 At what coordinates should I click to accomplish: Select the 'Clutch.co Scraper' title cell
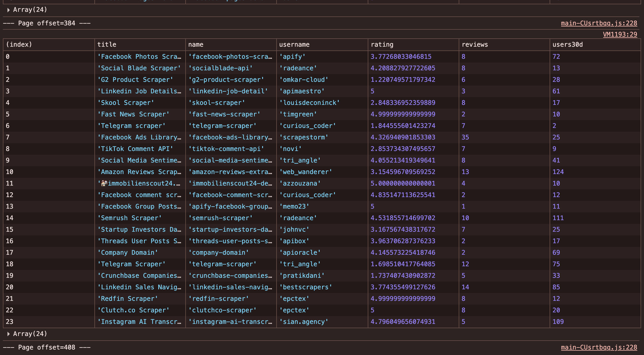[x=140, y=310]
